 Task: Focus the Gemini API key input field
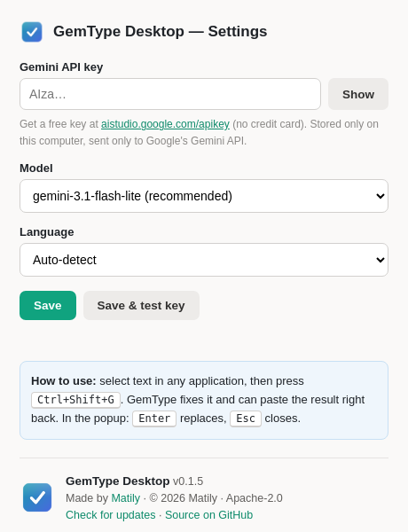coord(170,94)
